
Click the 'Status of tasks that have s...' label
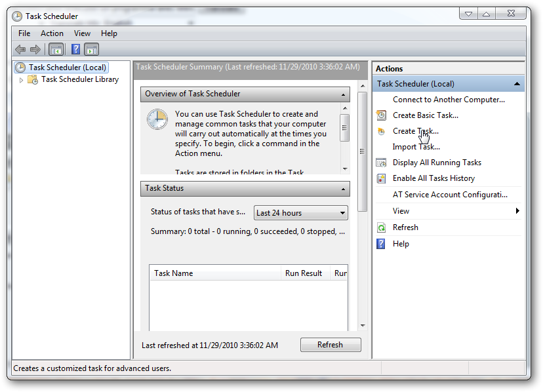(198, 212)
